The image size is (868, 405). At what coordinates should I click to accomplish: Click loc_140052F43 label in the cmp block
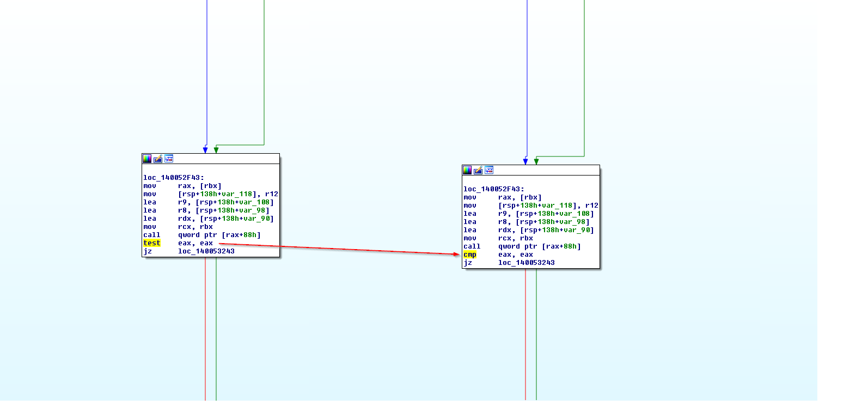(x=494, y=189)
